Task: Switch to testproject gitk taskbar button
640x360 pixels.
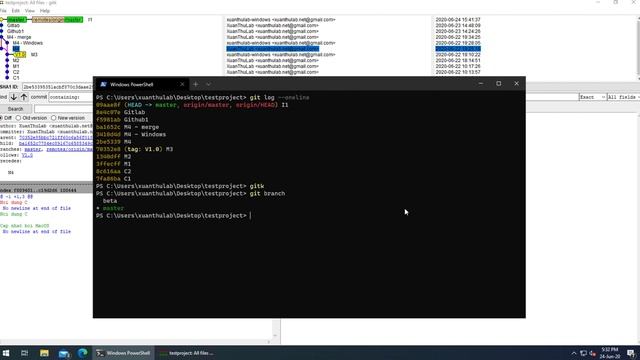Action: pos(187,353)
